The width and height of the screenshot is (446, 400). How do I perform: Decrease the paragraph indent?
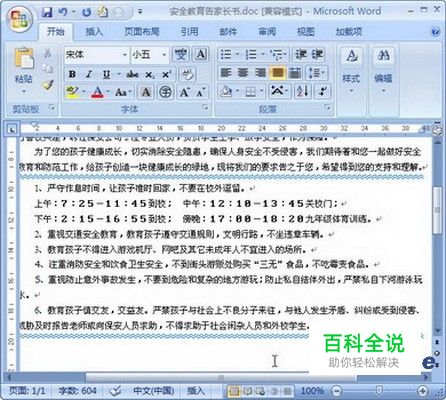coord(300,54)
